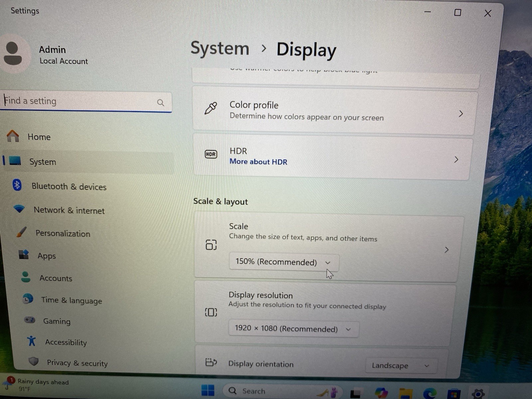This screenshot has height=399, width=532.
Task: Click the Bluetooth logo icon
Action: coord(17,185)
